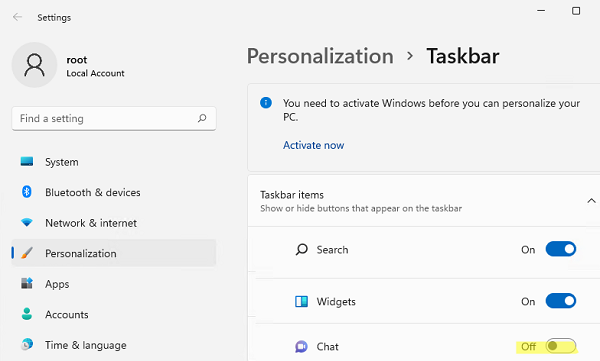Click the System monitor icon
The width and height of the screenshot is (600, 361).
(27, 162)
